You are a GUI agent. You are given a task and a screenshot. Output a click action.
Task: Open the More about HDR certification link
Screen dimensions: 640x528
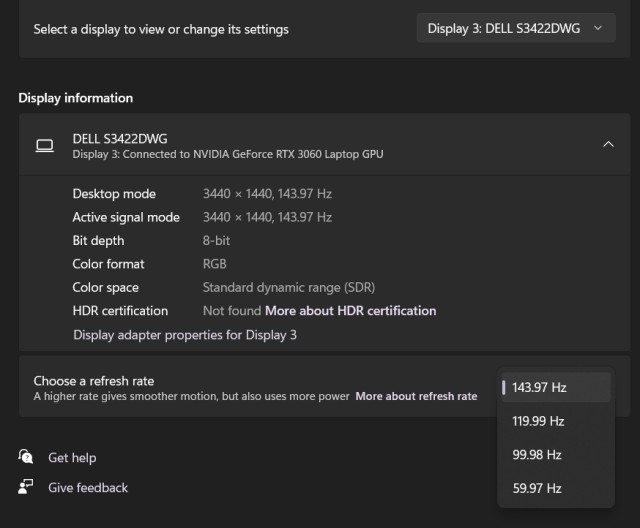tap(350, 311)
